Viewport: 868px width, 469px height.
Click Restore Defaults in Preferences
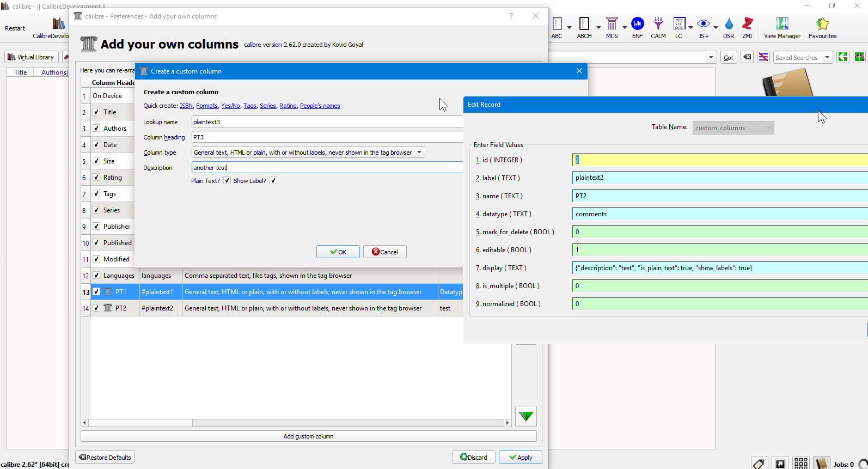tap(105, 458)
